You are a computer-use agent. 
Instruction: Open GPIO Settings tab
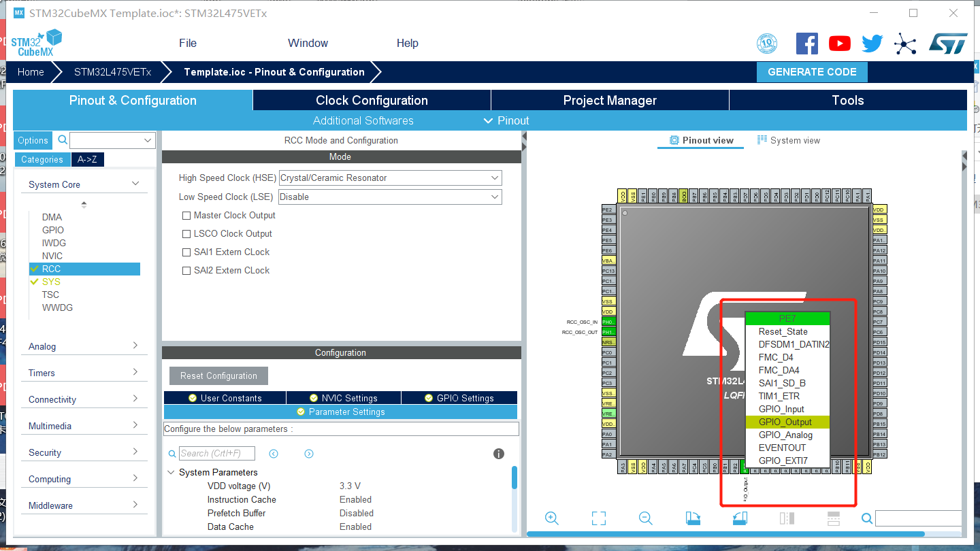(459, 398)
